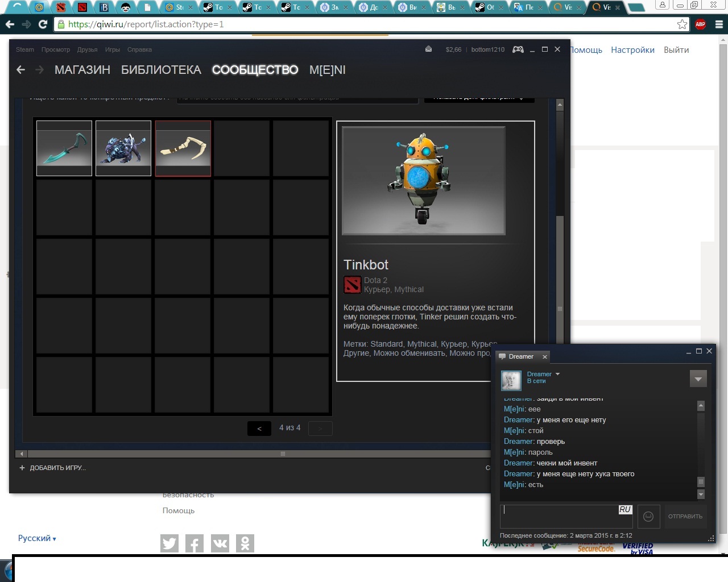Select the teal blade inventory item
The height and width of the screenshot is (582, 728).
64,148
